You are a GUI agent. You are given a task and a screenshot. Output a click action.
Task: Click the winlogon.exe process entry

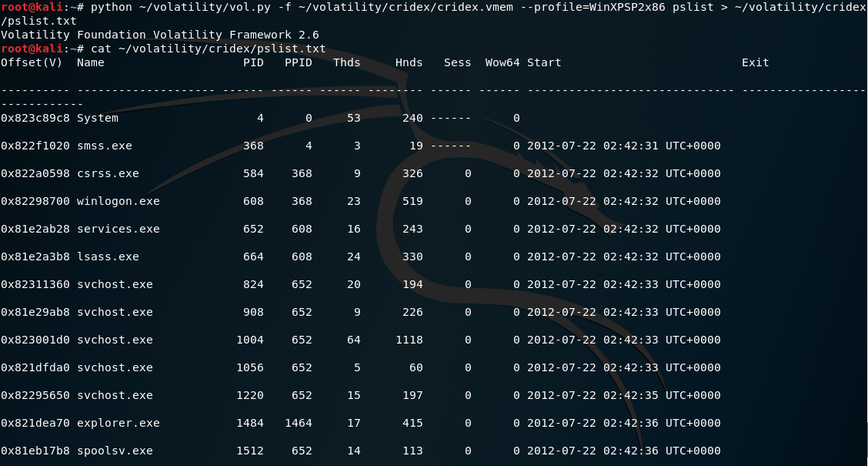click(117, 201)
